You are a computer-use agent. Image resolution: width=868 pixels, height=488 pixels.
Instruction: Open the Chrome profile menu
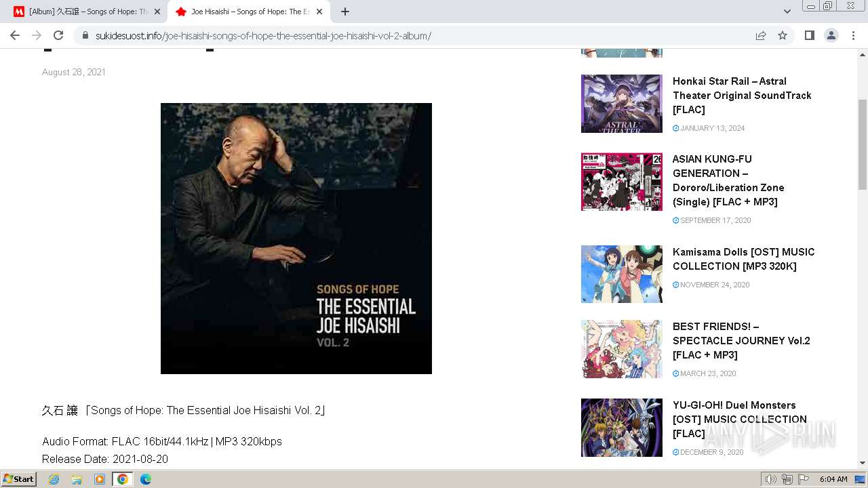[x=831, y=35]
